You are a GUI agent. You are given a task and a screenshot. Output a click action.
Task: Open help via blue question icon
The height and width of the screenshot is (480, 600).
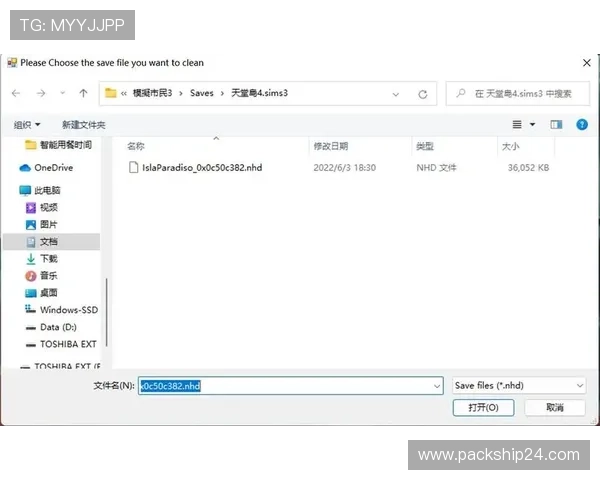pyautogui.click(x=582, y=124)
